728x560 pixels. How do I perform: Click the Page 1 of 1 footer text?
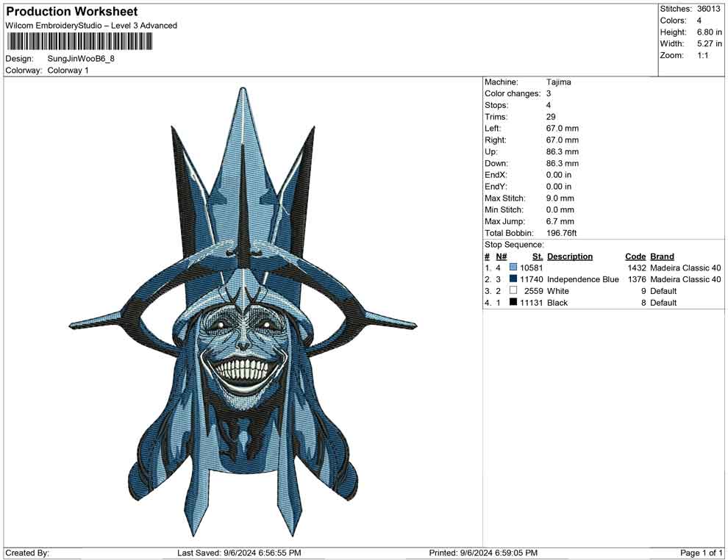click(702, 553)
